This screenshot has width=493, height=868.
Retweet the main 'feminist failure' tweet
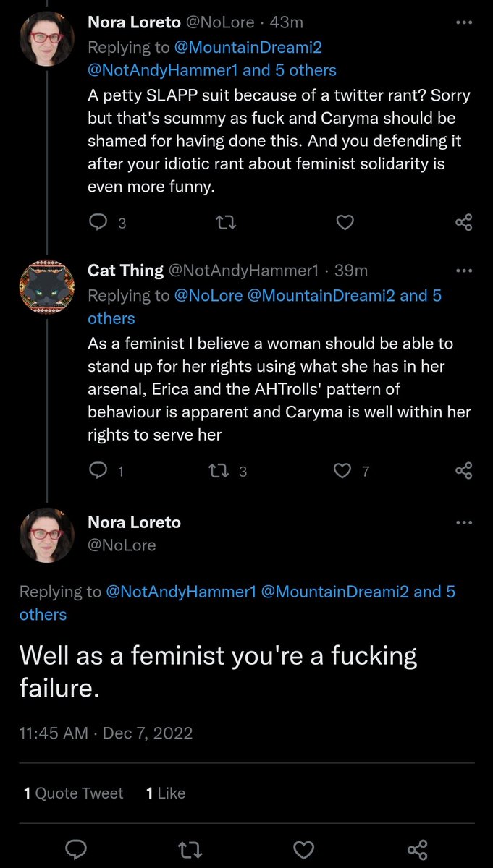point(190,848)
